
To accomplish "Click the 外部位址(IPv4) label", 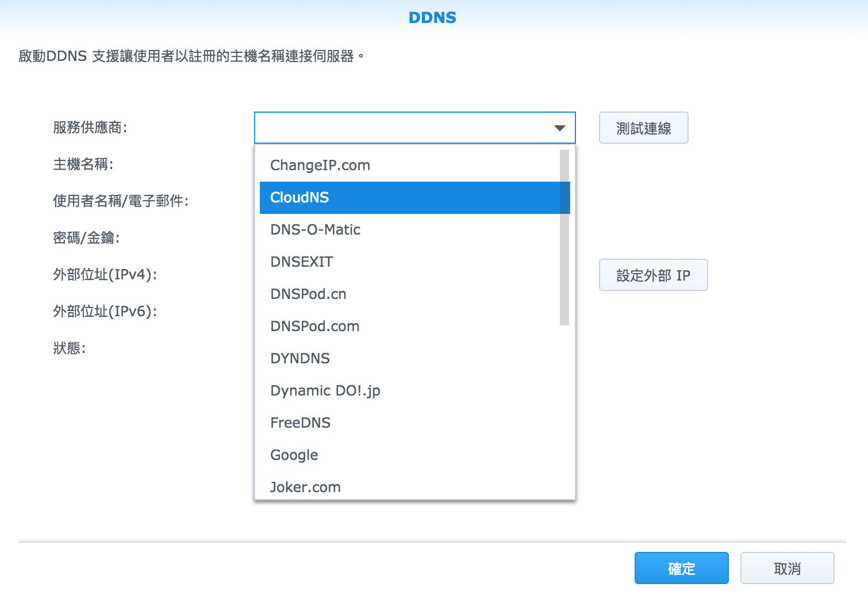I will 105,275.
